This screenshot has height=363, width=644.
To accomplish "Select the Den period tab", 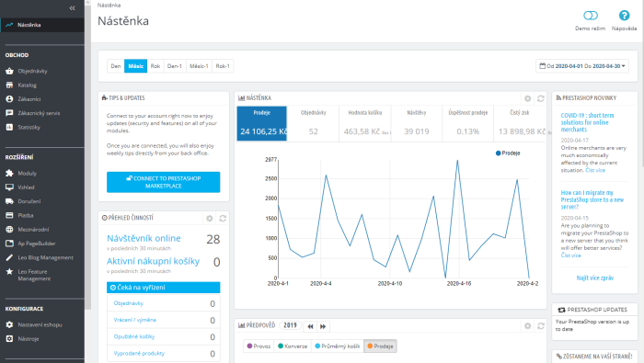I will click(x=116, y=66).
